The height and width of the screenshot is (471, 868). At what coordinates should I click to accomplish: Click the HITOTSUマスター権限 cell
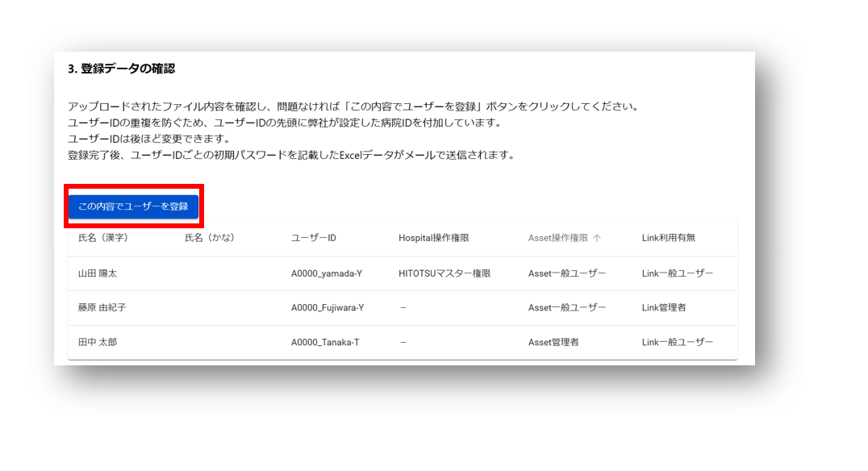pyautogui.click(x=444, y=273)
